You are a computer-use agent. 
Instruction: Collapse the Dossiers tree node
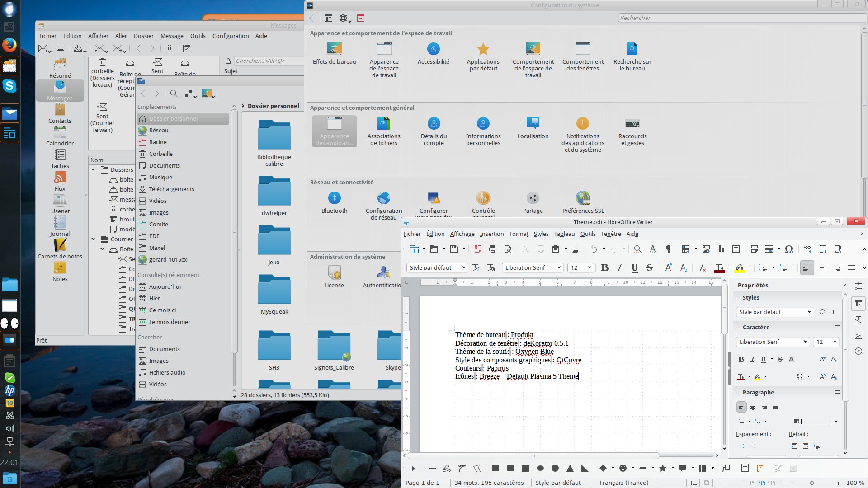click(x=93, y=170)
